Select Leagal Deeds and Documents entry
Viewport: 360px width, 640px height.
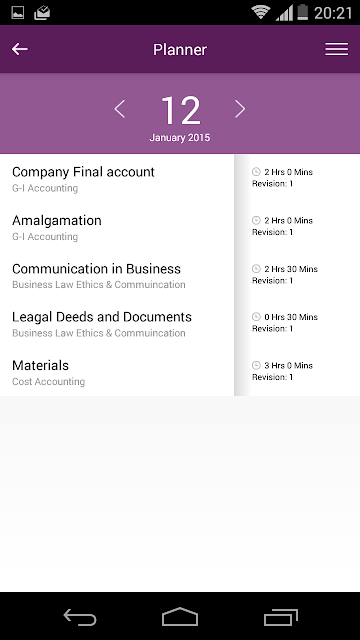pos(117,324)
